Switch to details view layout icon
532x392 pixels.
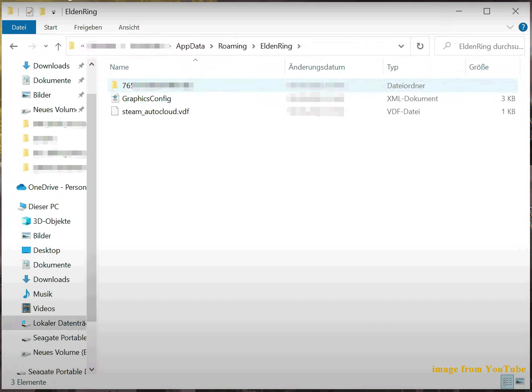(x=507, y=381)
